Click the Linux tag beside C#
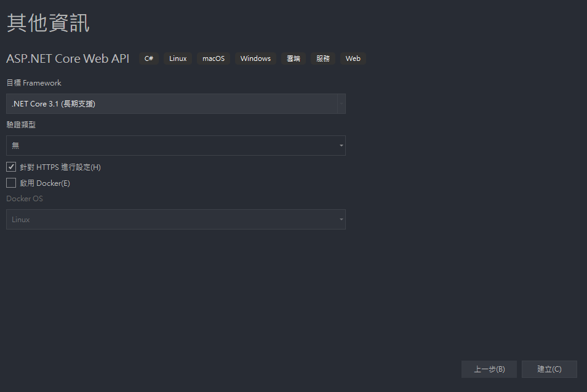The height and width of the screenshot is (392, 587). click(178, 58)
